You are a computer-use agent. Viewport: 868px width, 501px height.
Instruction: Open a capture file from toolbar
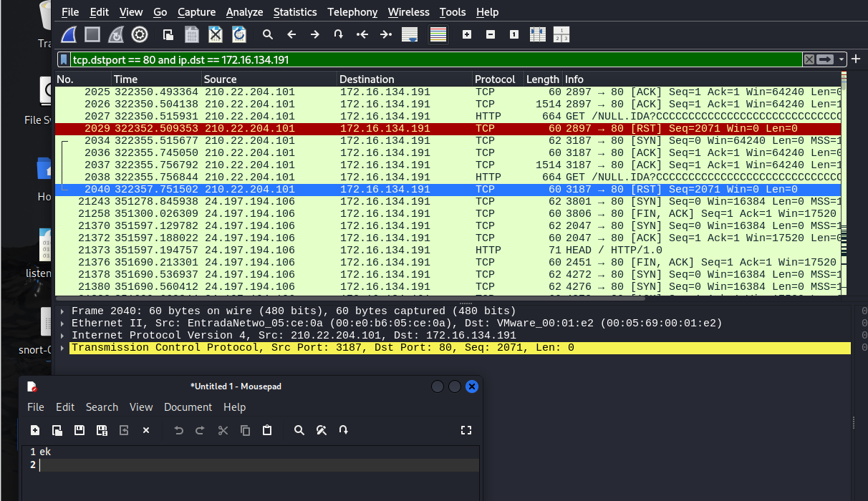(168, 34)
